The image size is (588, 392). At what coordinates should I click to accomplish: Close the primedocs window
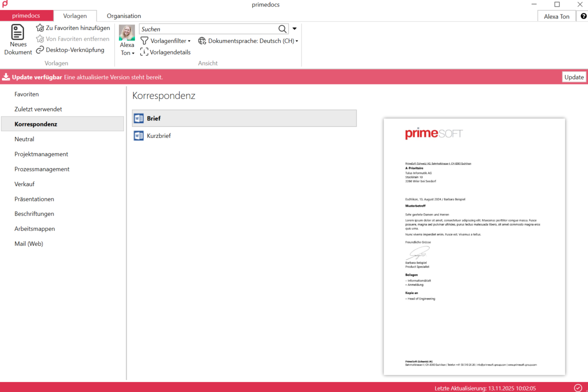[580, 4]
